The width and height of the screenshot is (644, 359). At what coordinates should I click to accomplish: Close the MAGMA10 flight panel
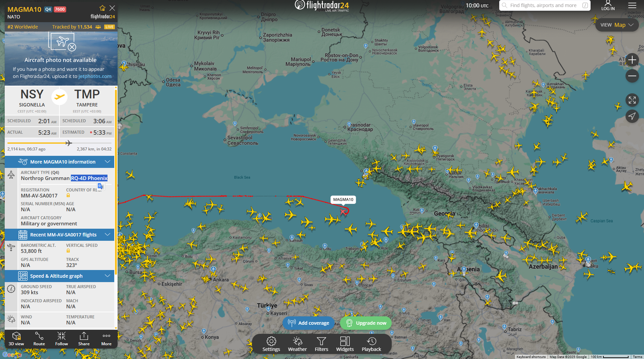tap(112, 8)
